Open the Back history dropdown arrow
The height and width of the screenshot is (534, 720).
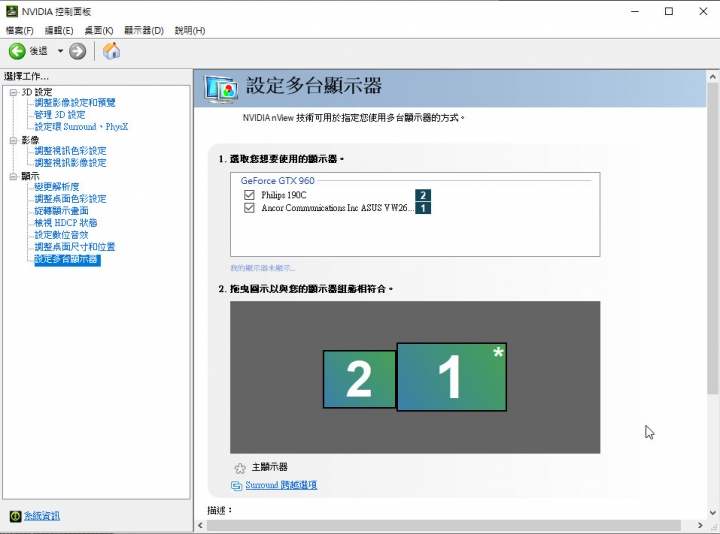(x=60, y=51)
